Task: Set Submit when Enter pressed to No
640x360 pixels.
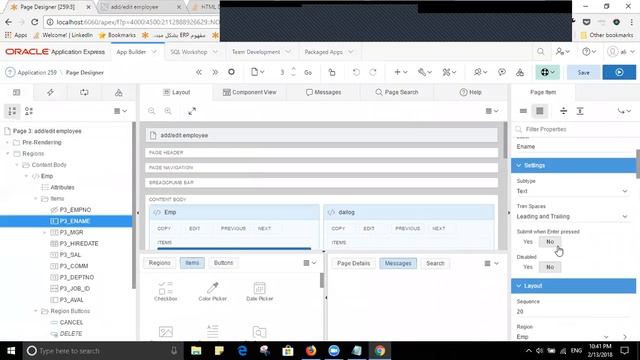Action: click(x=550, y=242)
